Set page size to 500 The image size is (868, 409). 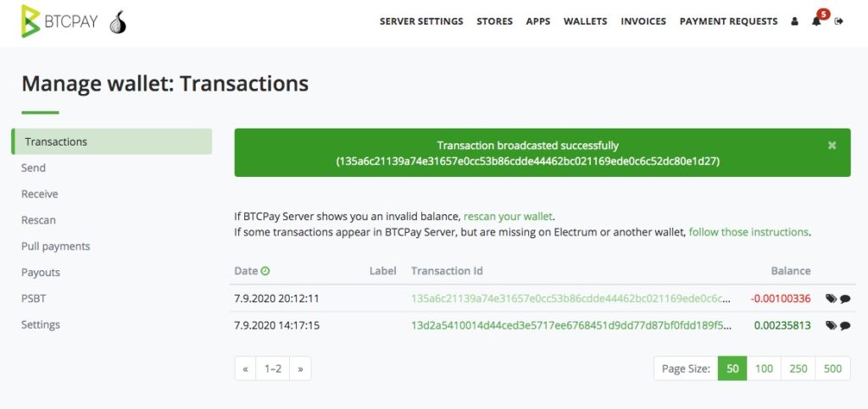tap(832, 368)
